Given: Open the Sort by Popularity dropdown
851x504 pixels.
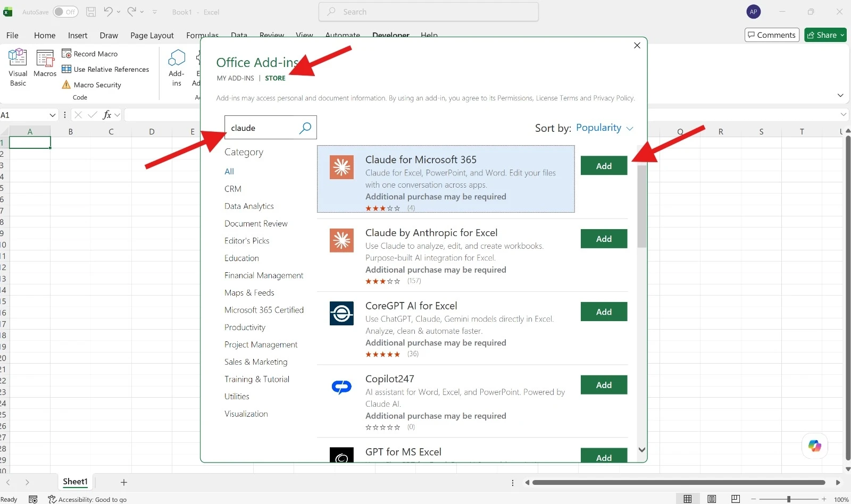Looking at the screenshot, I should 605,128.
